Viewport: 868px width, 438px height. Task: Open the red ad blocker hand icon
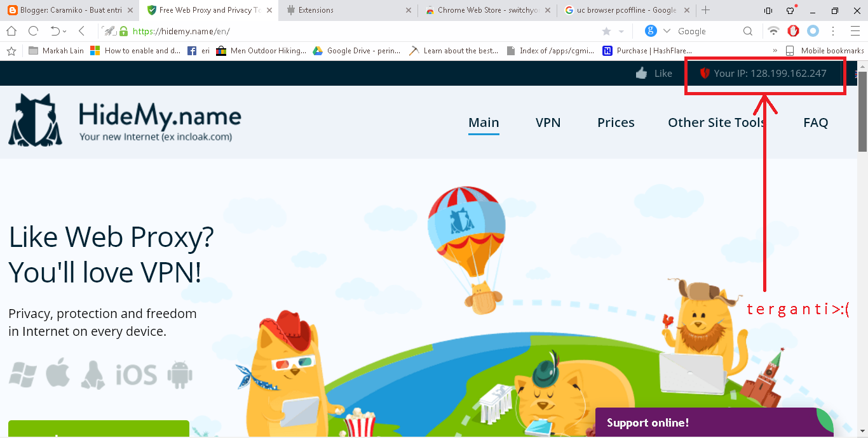click(793, 30)
